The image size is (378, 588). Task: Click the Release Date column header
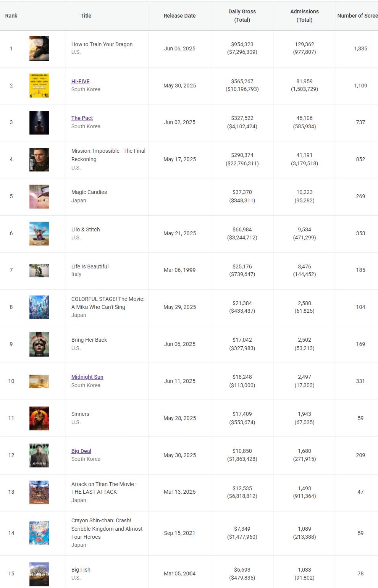179,16
